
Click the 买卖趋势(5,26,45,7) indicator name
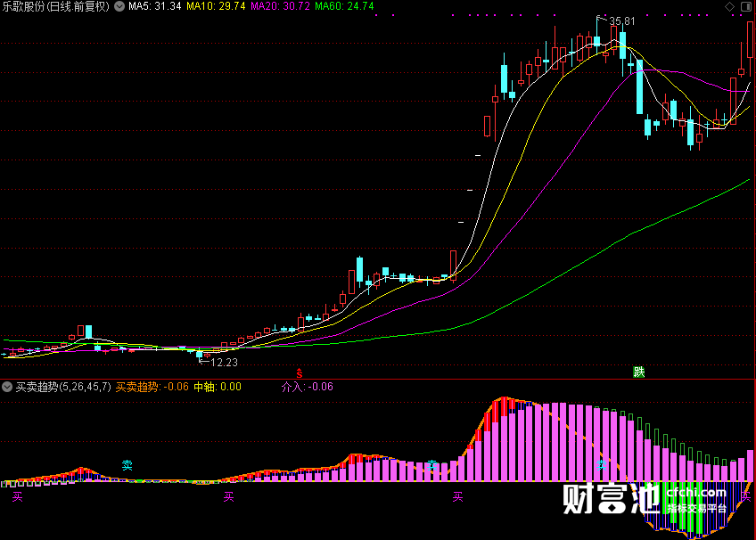point(63,387)
